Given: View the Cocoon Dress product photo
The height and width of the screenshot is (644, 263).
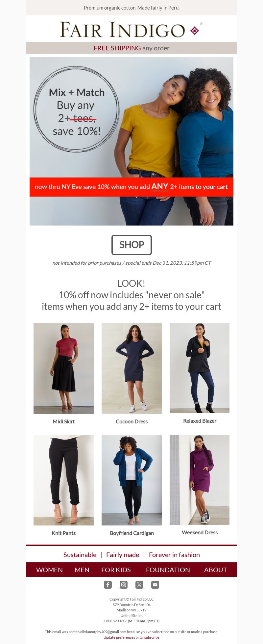Looking at the screenshot, I should pos(131,368).
